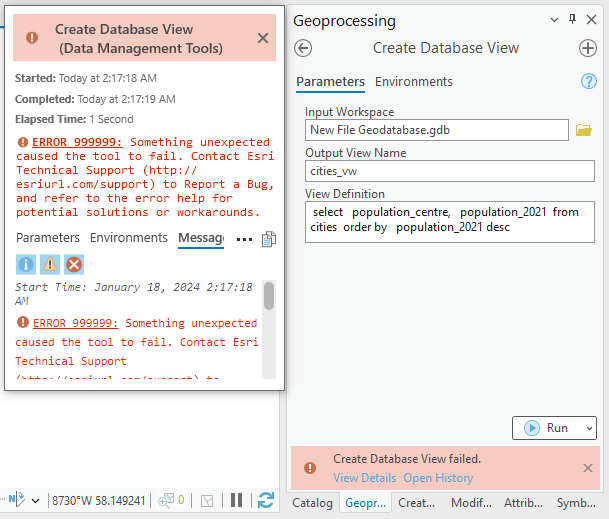The width and height of the screenshot is (609, 519).
Task: Switch to Environments tab in Geoprocessing pane
Action: 414,82
